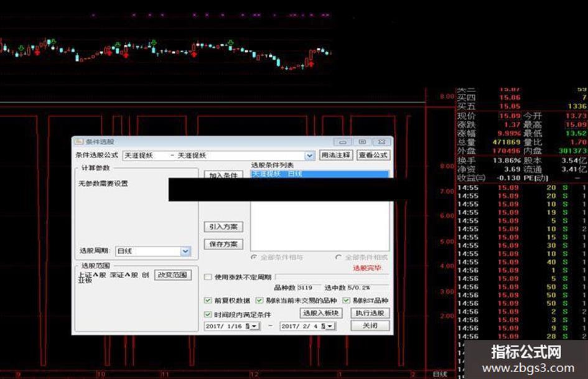
Task: Select the 天涯捉妖 日线 list entry
Action: (x=320, y=174)
